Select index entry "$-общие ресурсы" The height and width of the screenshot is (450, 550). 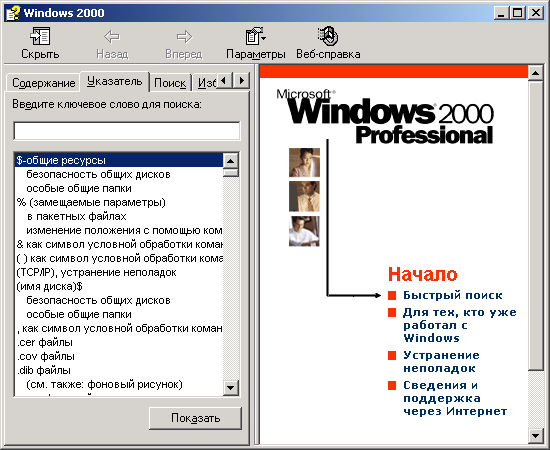[x=119, y=160]
